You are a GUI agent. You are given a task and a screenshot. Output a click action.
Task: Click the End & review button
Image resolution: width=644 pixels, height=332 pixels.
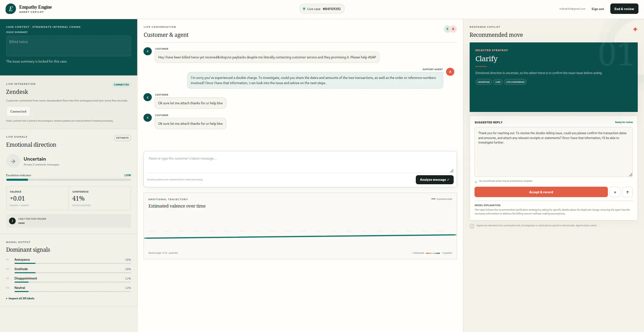624,9
